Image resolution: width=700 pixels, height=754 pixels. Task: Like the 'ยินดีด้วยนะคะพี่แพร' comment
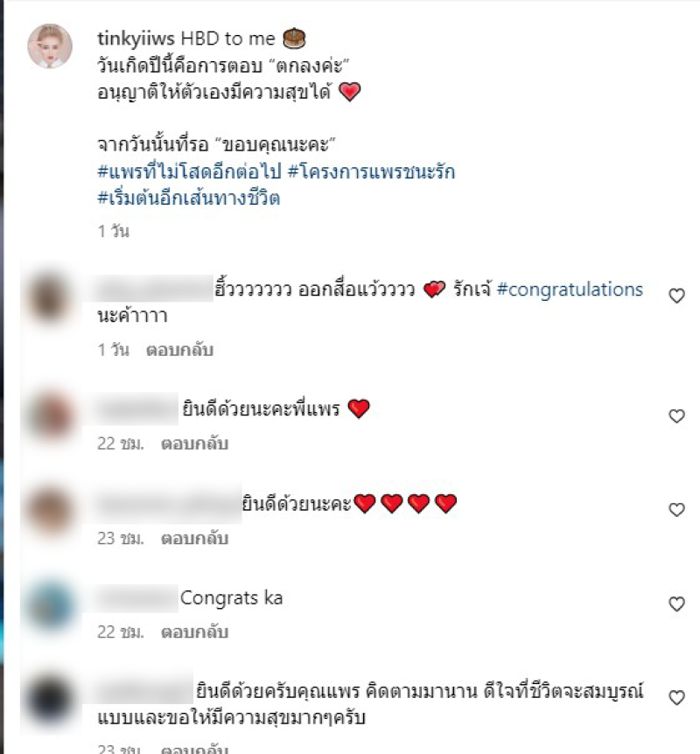676,416
